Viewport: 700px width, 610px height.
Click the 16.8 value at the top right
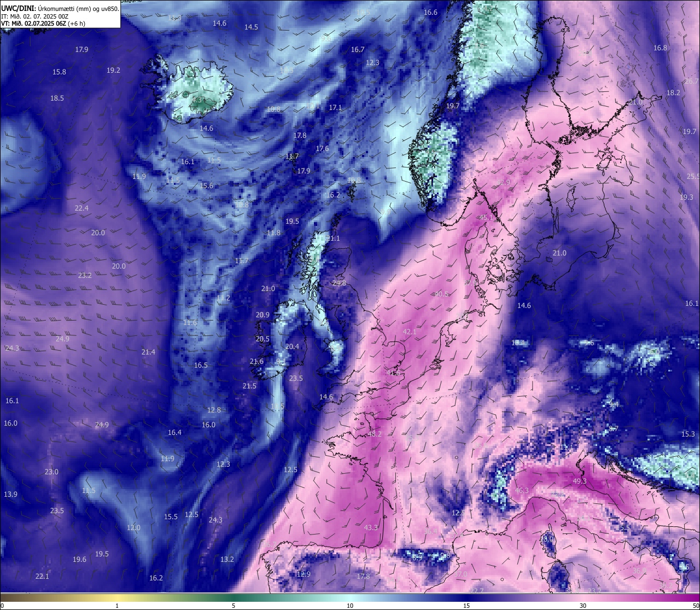point(660,48)
